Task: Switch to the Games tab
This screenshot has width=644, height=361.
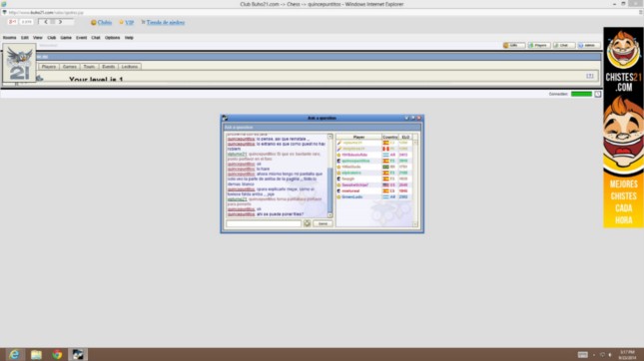Action: (70, 67)
